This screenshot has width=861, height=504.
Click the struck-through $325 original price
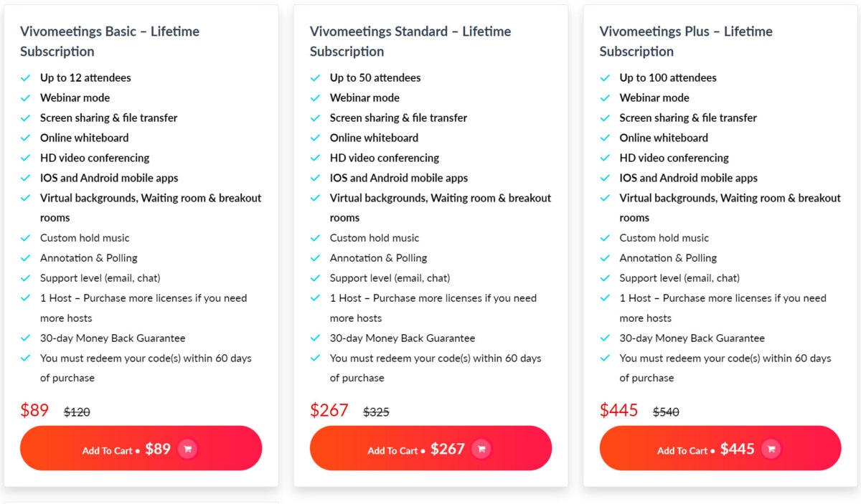click(376, 412)
